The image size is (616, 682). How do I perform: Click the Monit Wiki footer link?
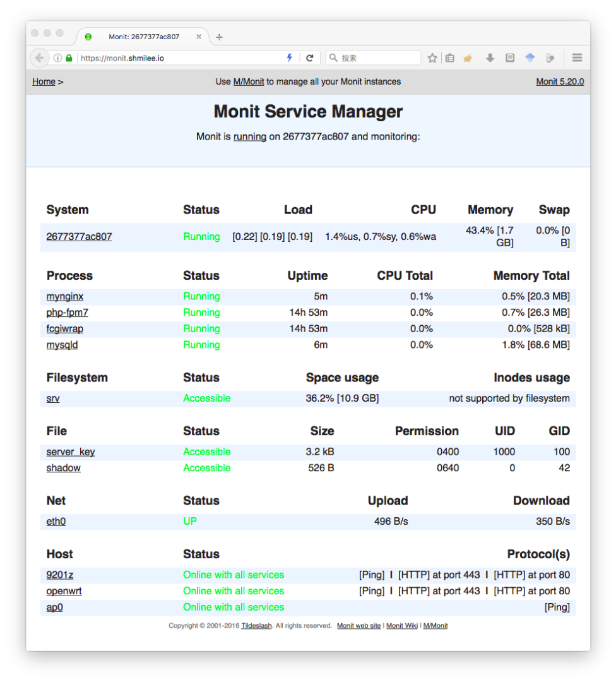click(x=401, y=626)
